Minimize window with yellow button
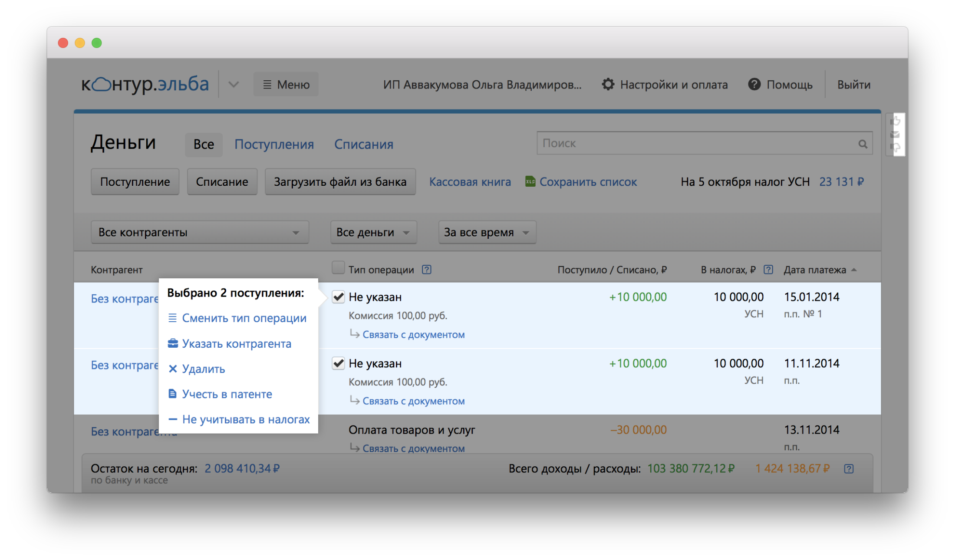955x560 pixels. click(x=80, y=43)
